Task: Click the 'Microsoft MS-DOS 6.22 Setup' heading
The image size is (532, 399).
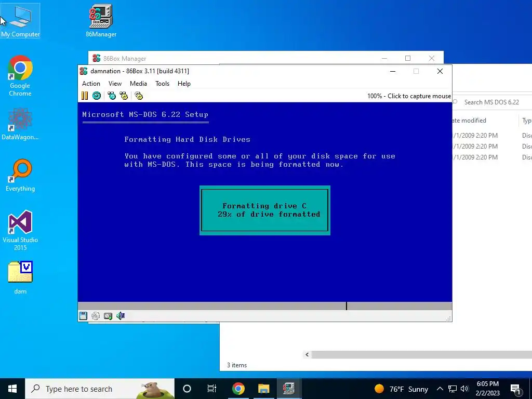Action: click(x=145, y=115)
